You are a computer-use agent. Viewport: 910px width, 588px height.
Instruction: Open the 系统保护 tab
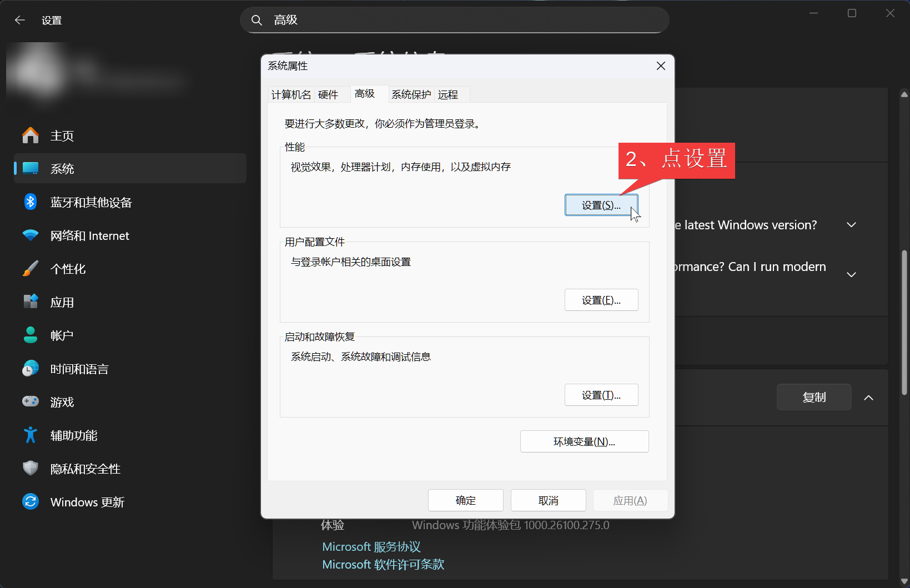tap(411, 95)
